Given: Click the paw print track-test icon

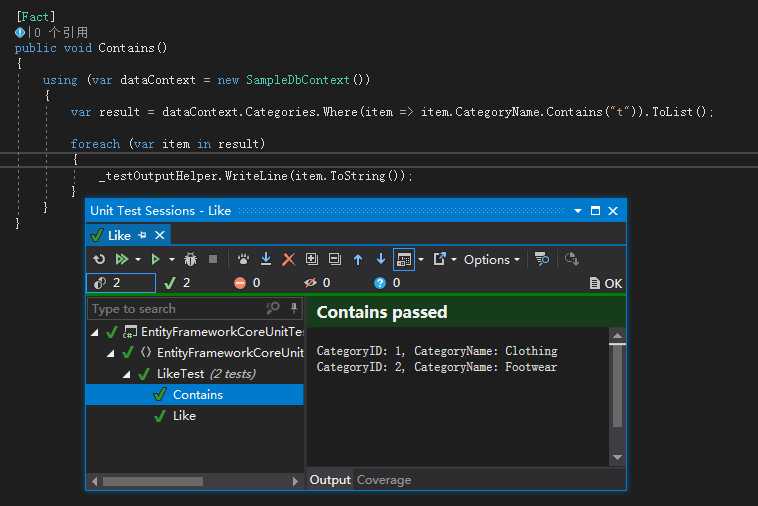Looking at the screenshot, I should (x=243, y=260).
